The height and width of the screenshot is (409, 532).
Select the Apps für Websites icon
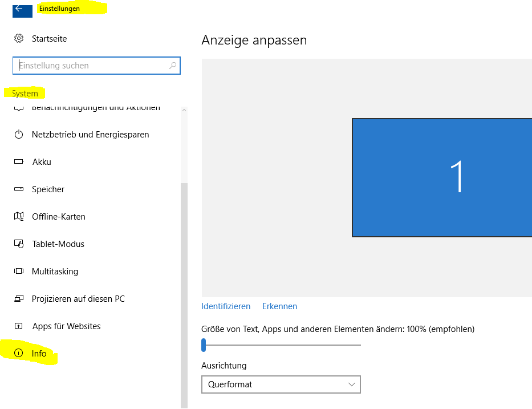(19, 326)
